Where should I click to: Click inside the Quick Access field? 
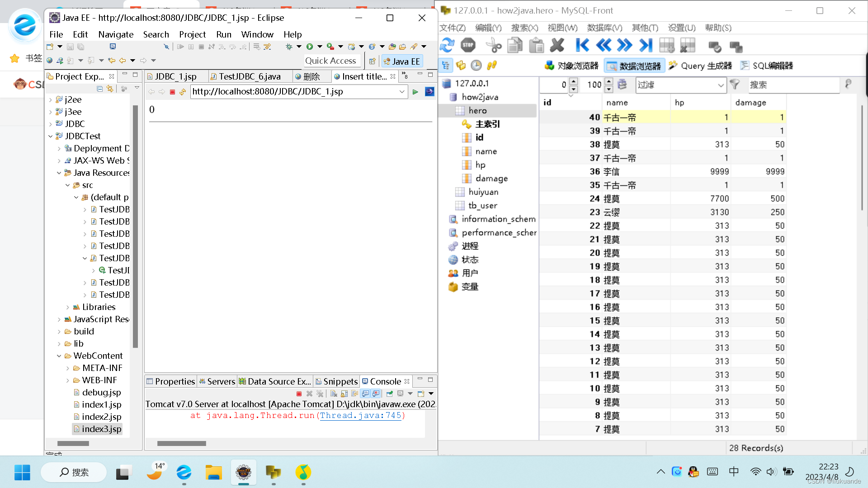[x=331, y=61]
